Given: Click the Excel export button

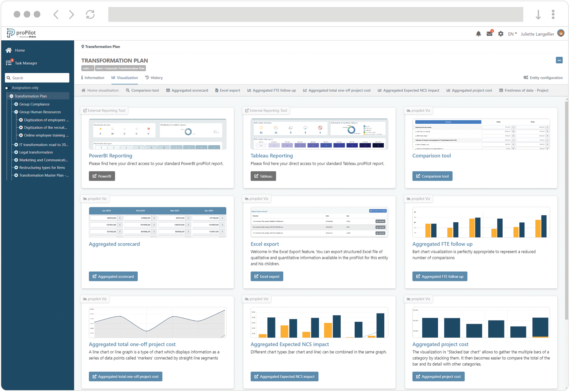Looking at the screenshot, I should tap(267, 276).
